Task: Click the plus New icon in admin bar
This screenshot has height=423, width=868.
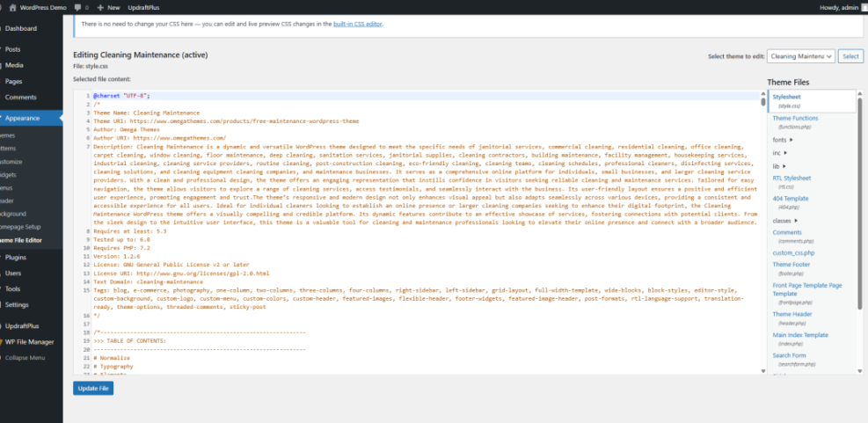Action: (x=100, y=8)
